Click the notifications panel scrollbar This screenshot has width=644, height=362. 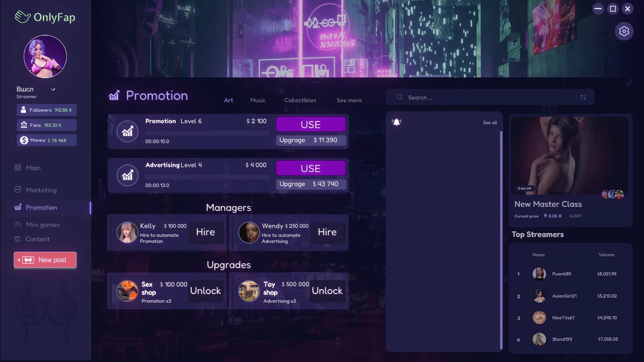point(501,240)
